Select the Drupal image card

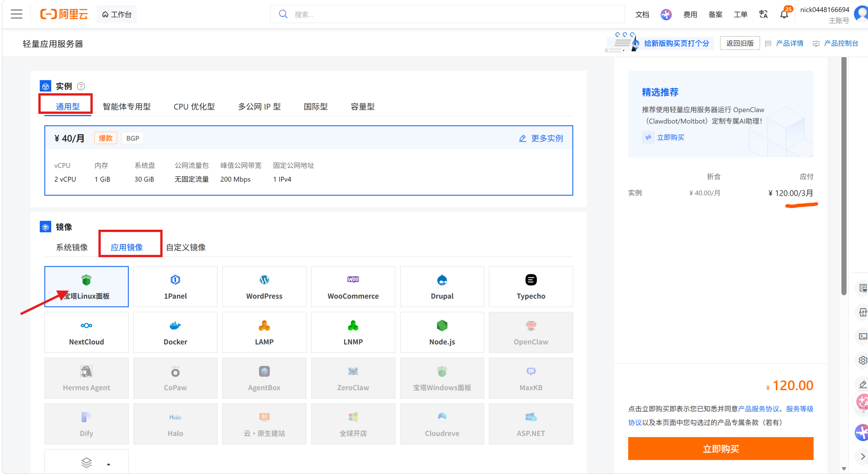pos(442,287)
